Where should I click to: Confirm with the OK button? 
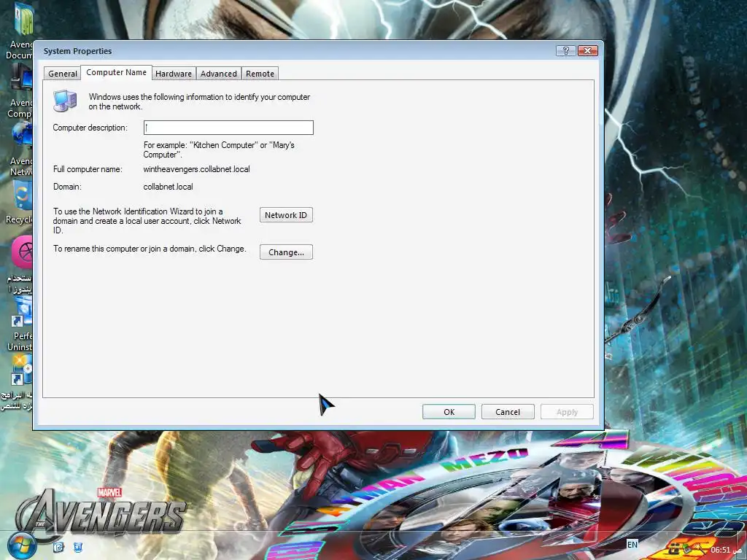pos(449,411)
